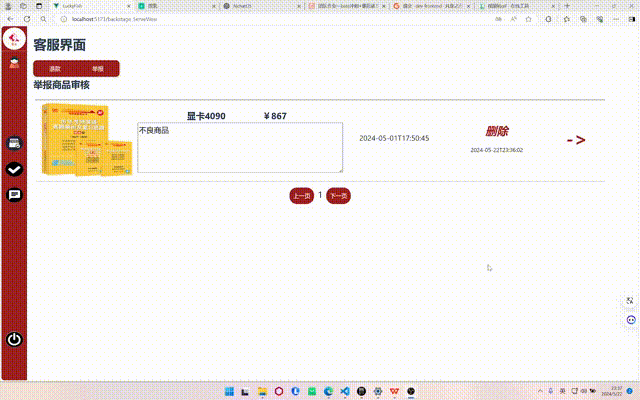Go back with browser back arrow
The width and height of the screenshot is (640, 400).
pyautogui.click(x=11, y=19)
